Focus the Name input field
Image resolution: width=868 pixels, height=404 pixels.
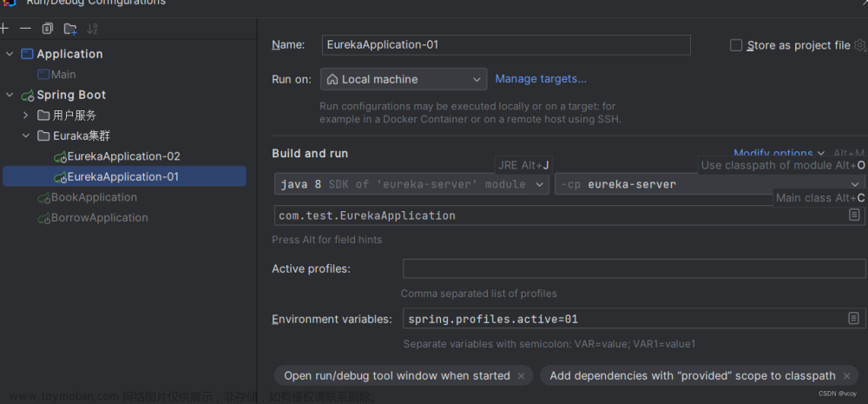click(506, 45)
